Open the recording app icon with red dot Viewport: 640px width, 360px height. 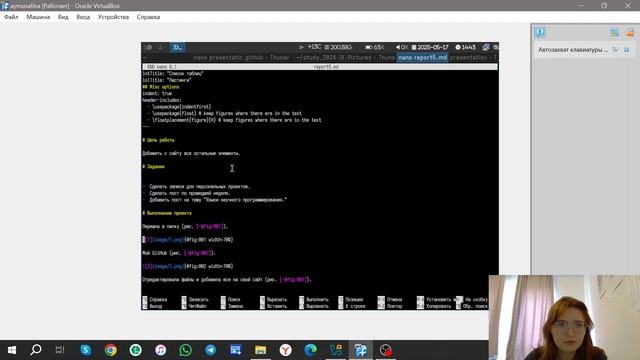click(x=386, y=350)
